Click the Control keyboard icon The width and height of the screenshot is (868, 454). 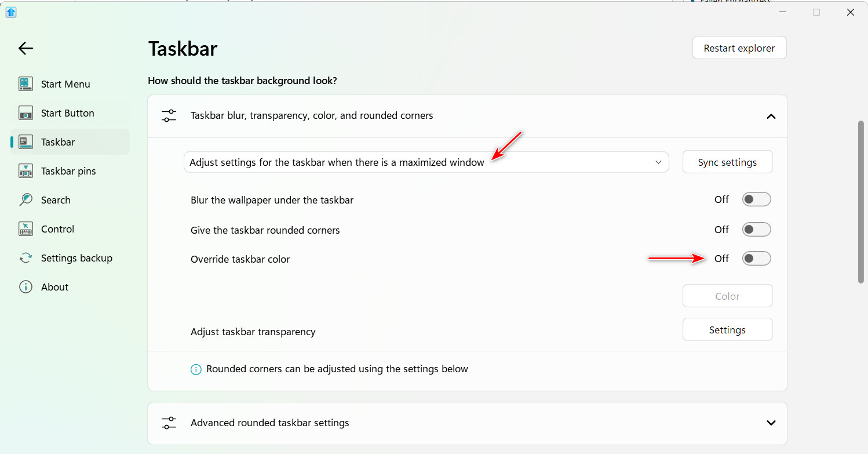click(25, 229)
